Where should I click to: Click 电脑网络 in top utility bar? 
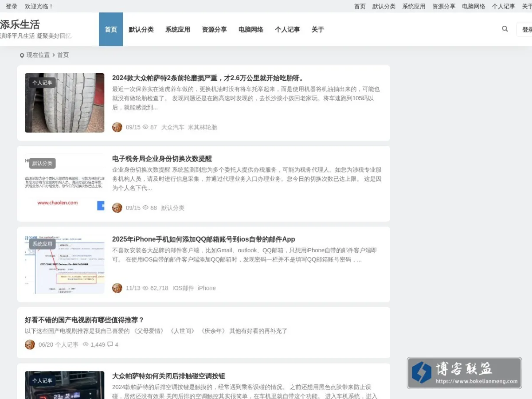click(x=473, y=6)
